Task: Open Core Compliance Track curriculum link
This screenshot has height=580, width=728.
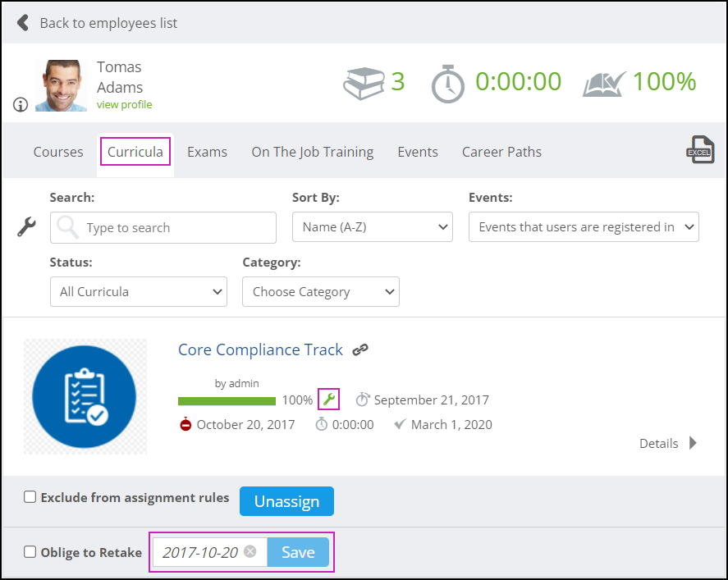Action: (x=260, y=349)
